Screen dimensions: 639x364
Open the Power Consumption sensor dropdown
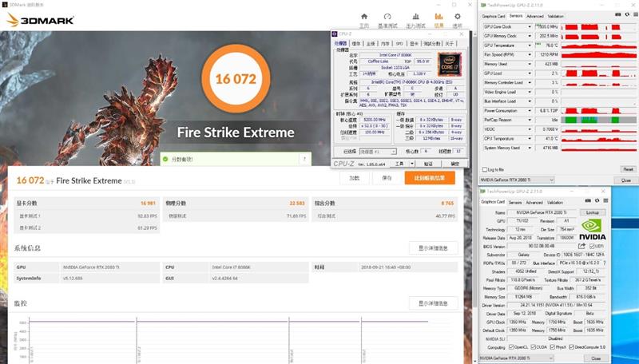coord(530,111)
